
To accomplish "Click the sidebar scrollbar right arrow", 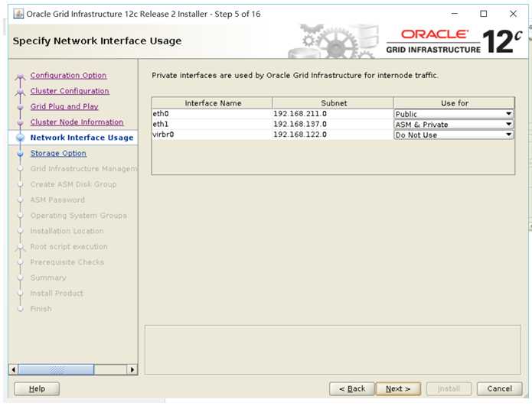I will pos(132,369).
